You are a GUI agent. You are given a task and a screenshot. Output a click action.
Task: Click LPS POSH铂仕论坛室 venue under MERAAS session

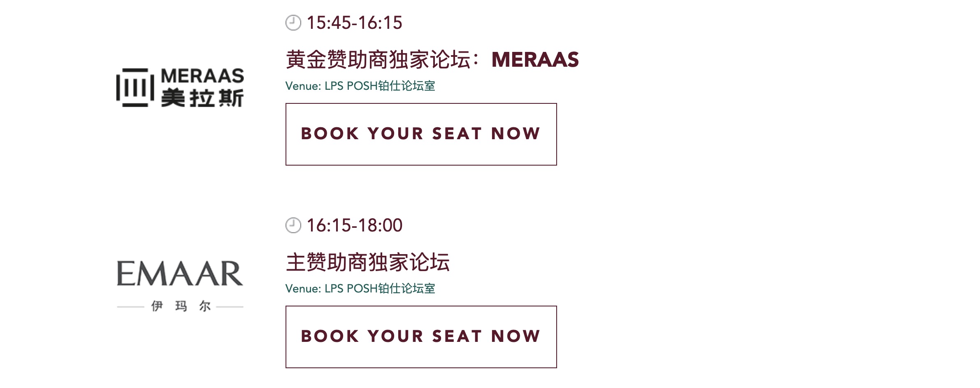point(380,86)
